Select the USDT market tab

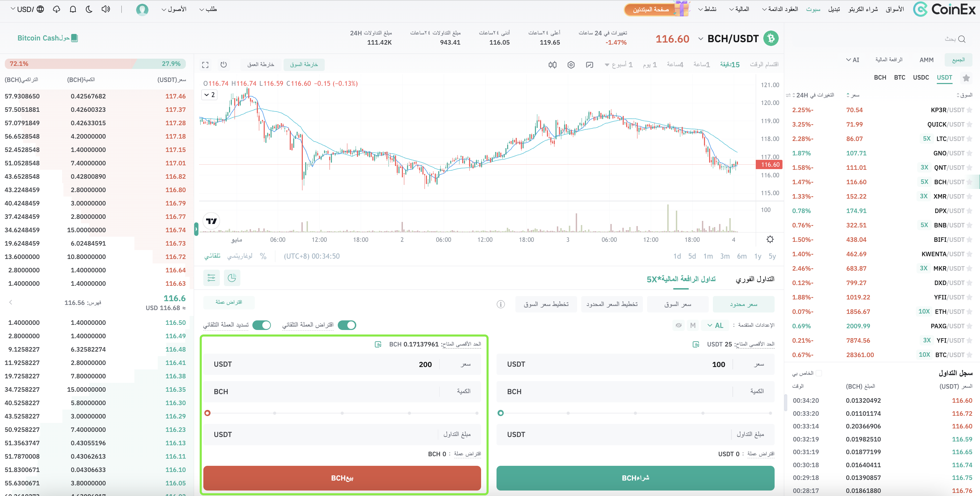pos(944,78)
